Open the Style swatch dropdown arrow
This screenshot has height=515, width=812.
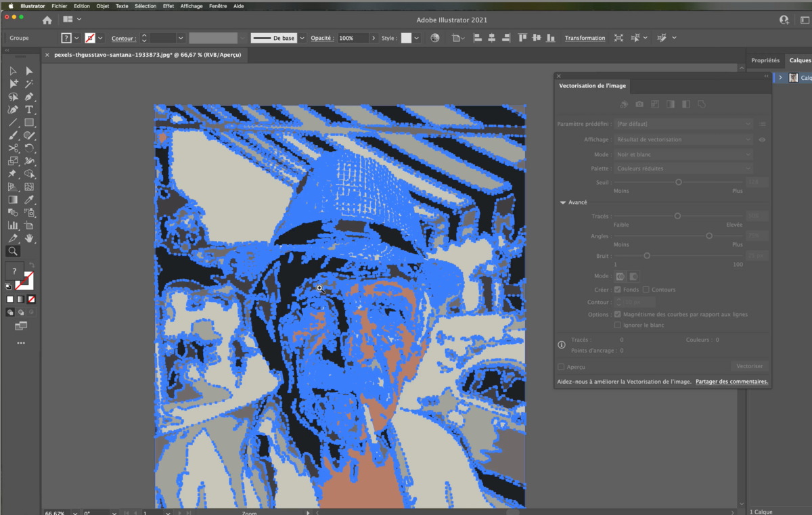click(x=417, y=38)
